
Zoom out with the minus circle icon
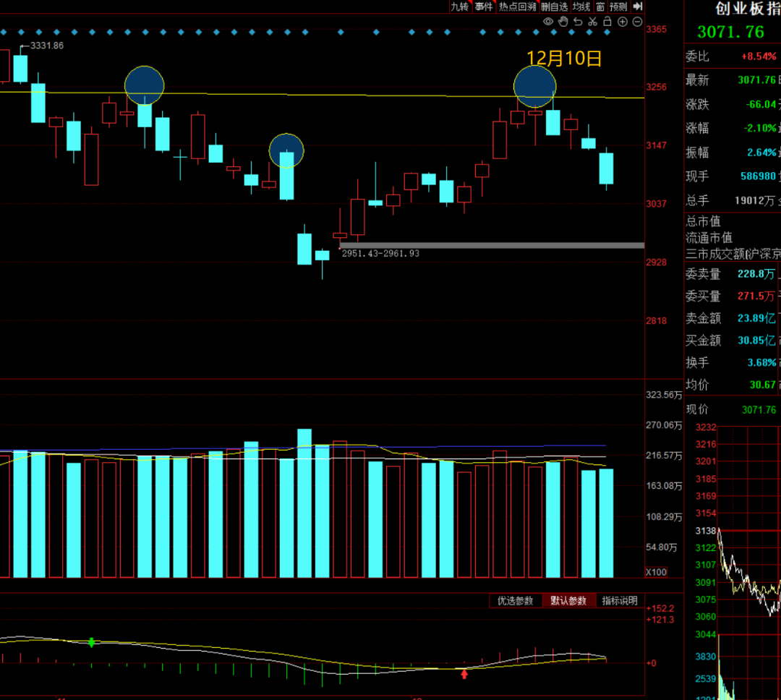637,22
